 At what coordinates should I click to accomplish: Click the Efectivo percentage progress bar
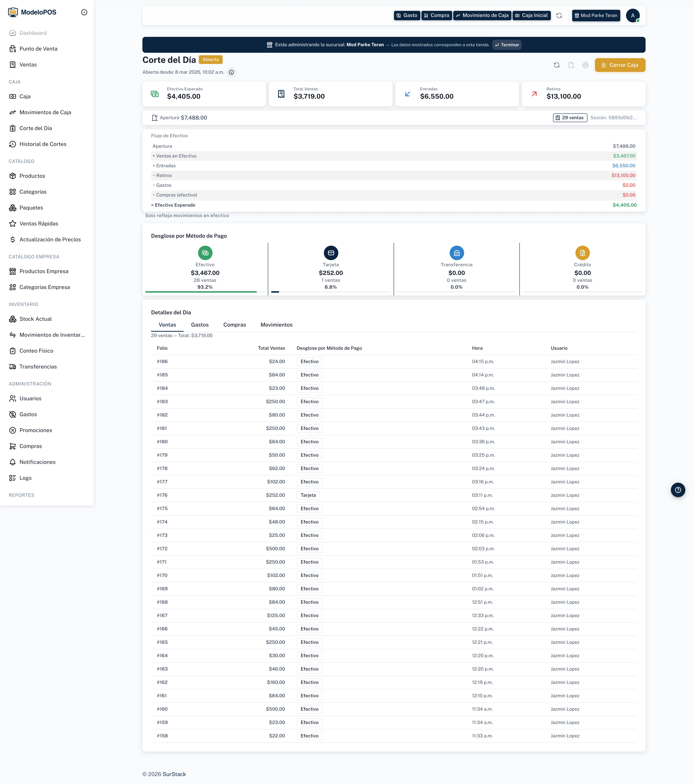(x=201, y=292)
